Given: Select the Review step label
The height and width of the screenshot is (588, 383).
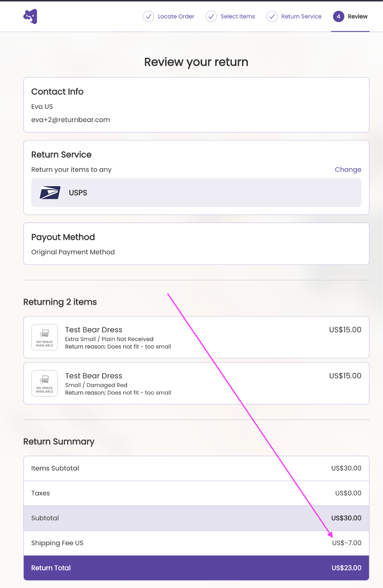Looking at the screenshot, I should 357,17.
